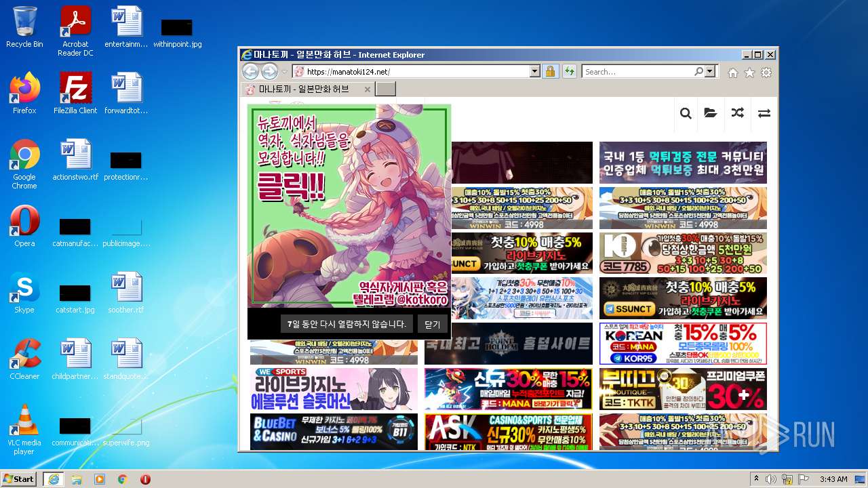Select the actionstwo.rtf desktop file
868x488 pixels.
click(75, 159)
